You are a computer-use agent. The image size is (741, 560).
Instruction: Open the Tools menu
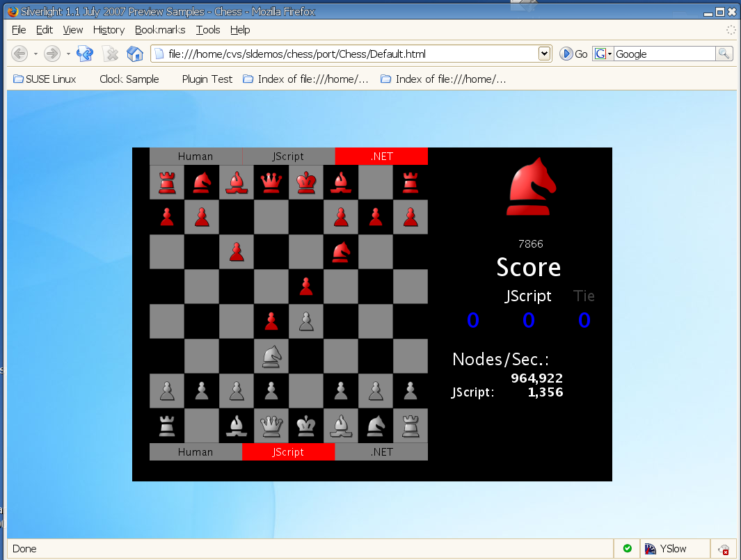208,30
